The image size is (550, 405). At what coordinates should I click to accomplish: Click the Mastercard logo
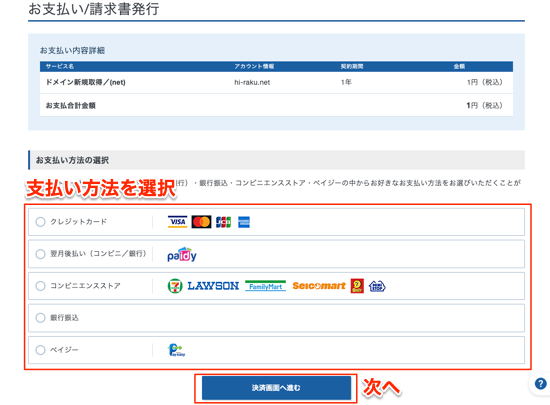point(201,222)
